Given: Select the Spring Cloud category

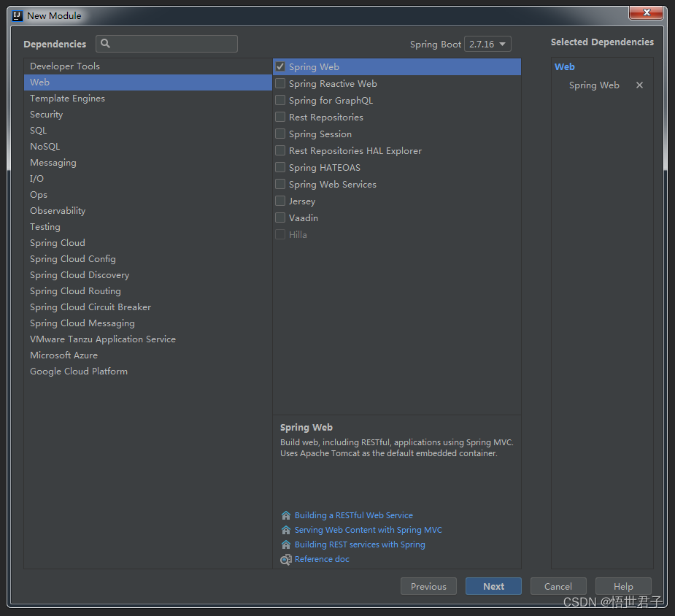Looking at the screenshot, I should tap(148, 243).
